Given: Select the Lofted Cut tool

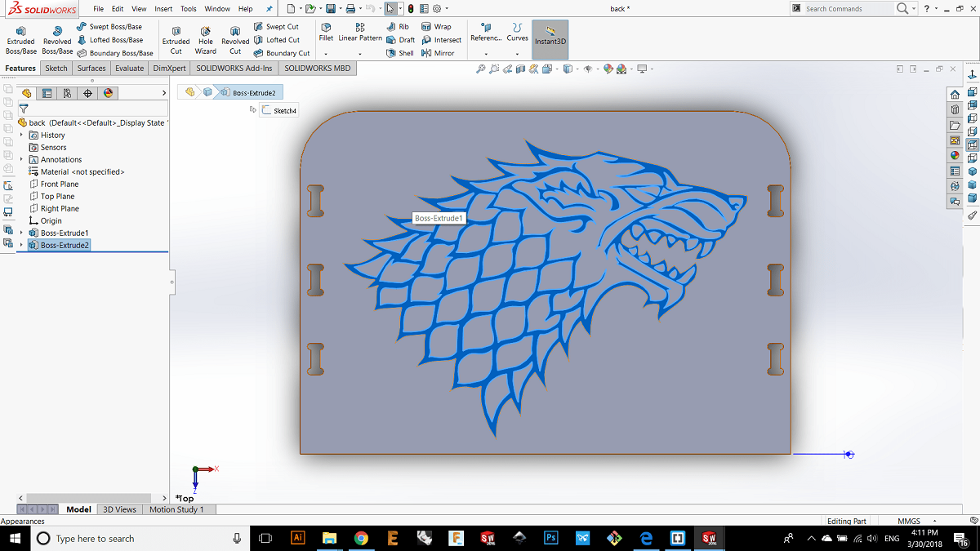Looking at the screenshot, I should pos(276,40).
